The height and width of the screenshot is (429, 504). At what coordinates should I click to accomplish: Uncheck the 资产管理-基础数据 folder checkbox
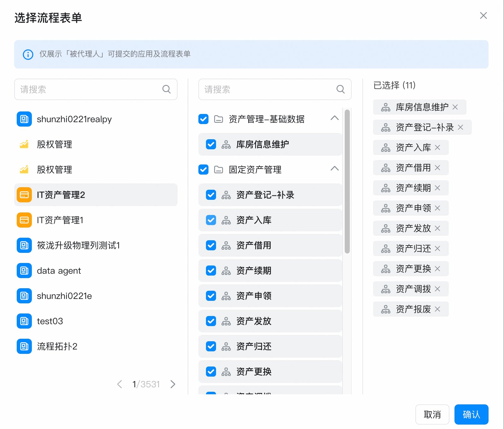tap(203, 119)
